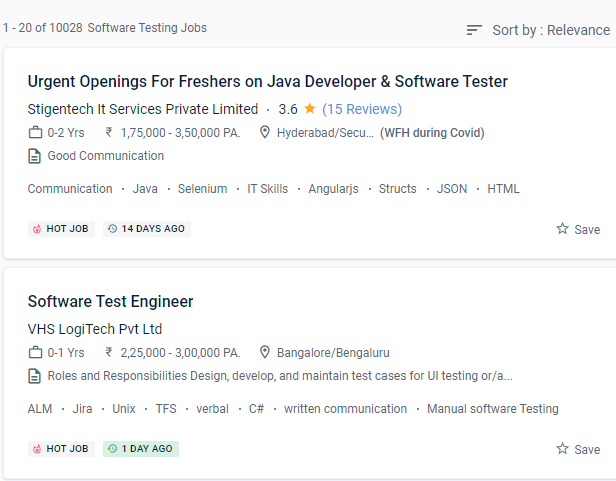Click star Save icon on VHS LogiTech job
This screenshot has height=481, width=616.
(562, 449)
